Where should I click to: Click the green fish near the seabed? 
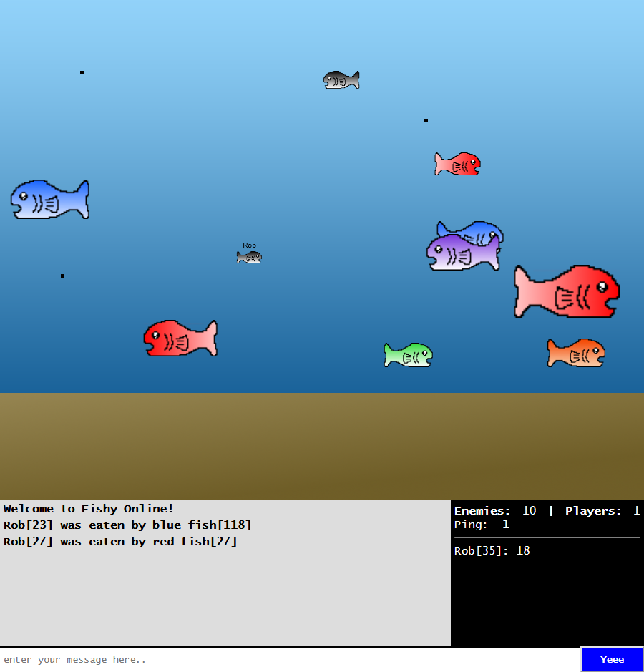click(408, 354)
